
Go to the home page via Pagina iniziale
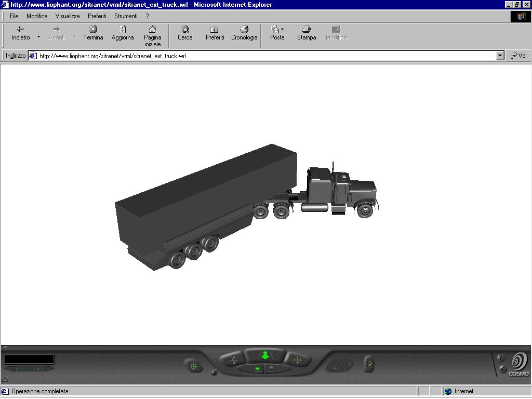[152, 36]
